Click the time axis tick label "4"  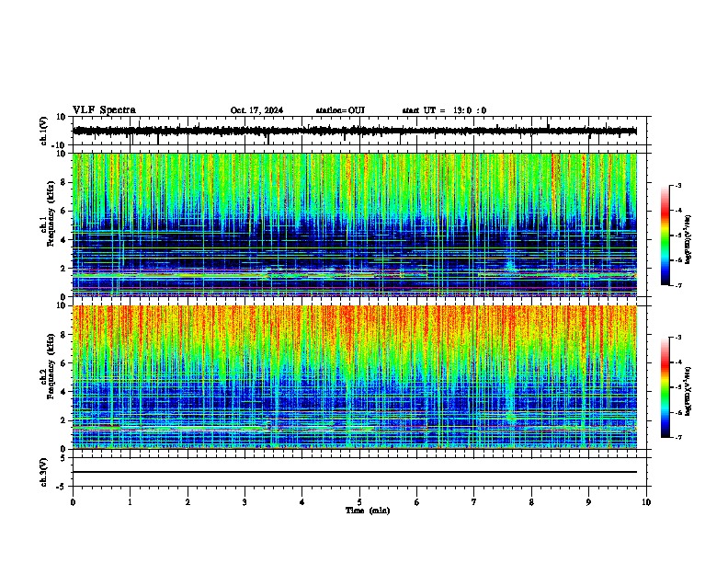click(302, 502)
